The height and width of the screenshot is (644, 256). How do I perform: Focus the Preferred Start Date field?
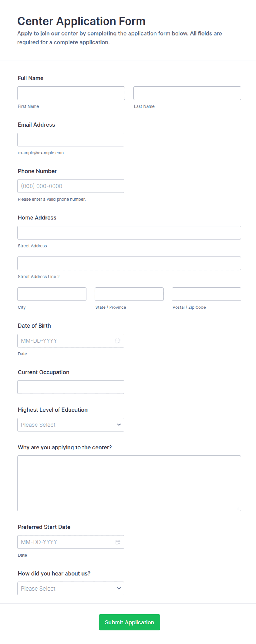71,542
